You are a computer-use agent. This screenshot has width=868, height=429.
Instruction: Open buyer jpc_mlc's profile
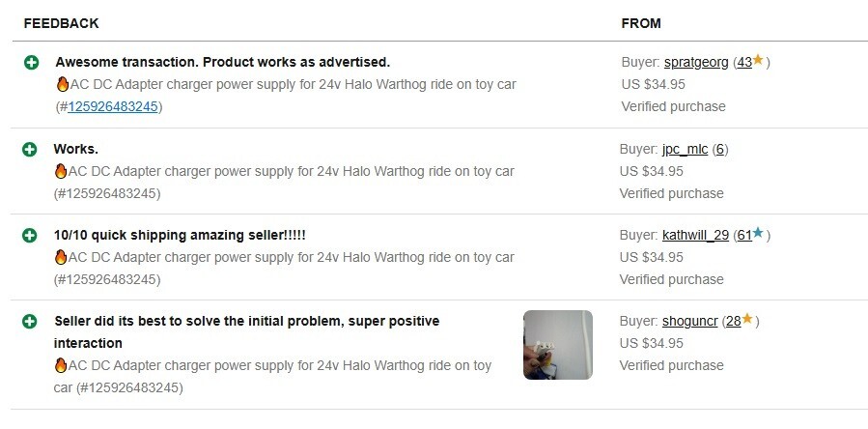click(x=686, y=150)
